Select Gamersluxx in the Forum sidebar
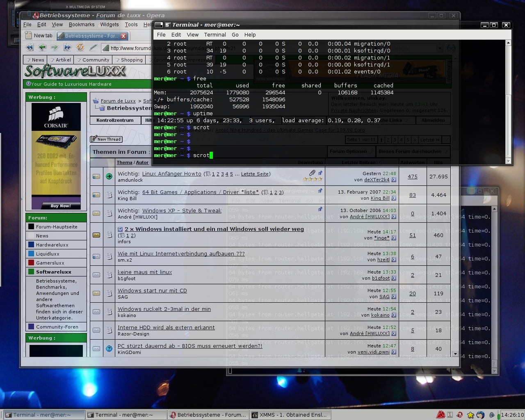Viewport: 525px width, 420px height. point(50,263)
